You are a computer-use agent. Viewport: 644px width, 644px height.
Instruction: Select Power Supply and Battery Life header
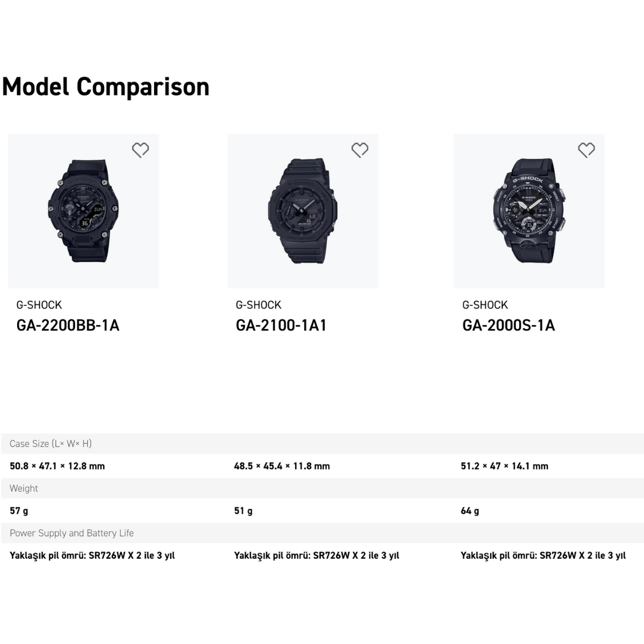(x=322, y=533)
